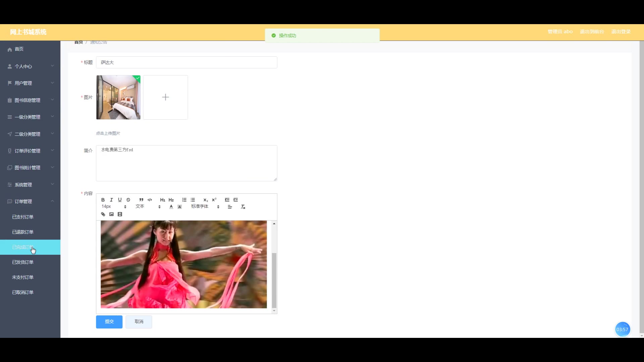The image size is (644, 362).
Task: Clear text formatting in editor
Action: click(x=243, y=207)
